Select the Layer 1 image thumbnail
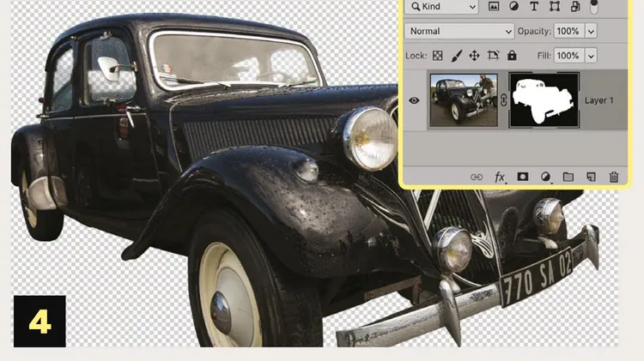The image size is (644, 361). click(464, 100)
